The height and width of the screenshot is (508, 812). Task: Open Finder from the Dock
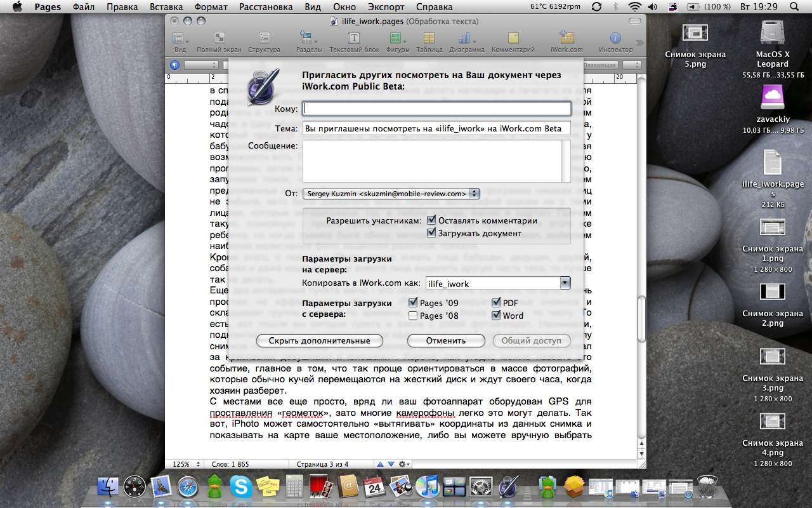[108, 487]
